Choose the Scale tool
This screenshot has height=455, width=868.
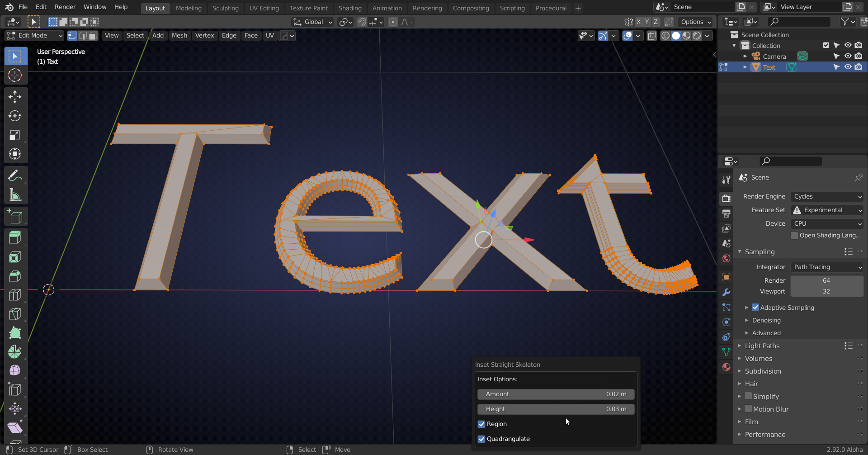coord(15,135)
